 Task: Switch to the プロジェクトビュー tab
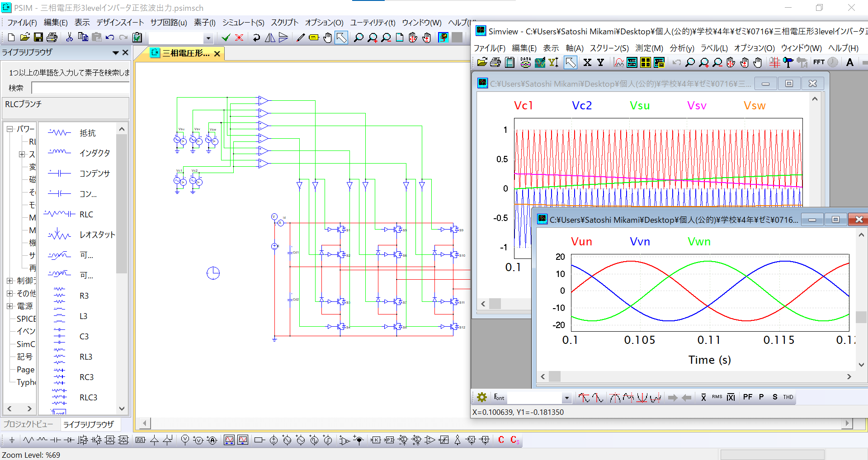(x=28, y=424)
